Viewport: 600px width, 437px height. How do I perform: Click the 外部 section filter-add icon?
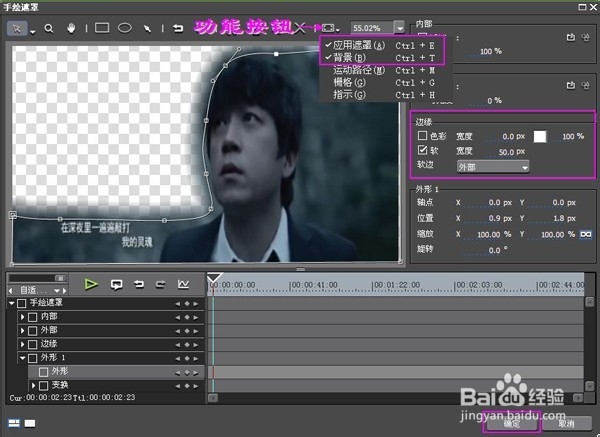pos(571,85)
